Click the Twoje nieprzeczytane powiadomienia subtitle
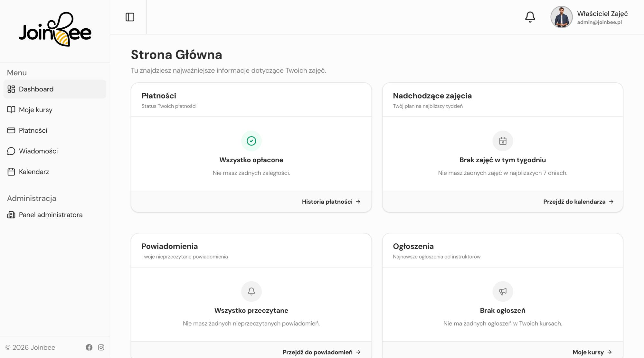 pos(185,257)
